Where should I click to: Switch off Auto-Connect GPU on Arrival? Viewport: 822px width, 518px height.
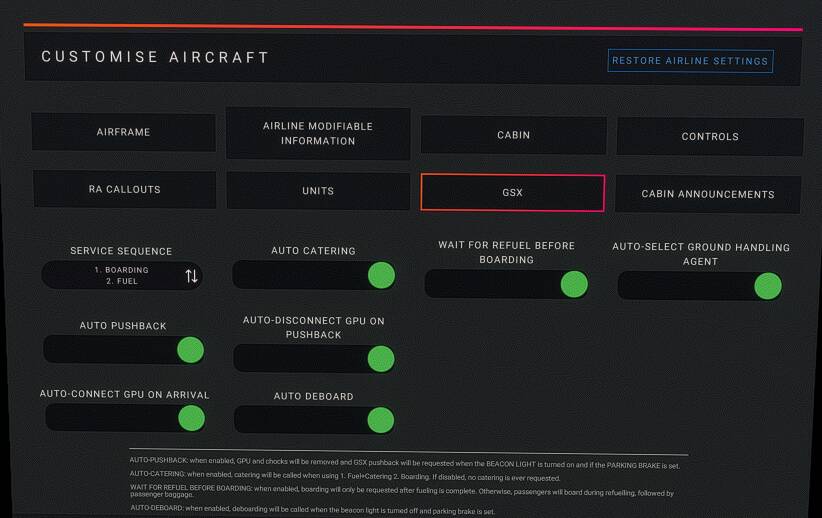[x=190, y=418]
